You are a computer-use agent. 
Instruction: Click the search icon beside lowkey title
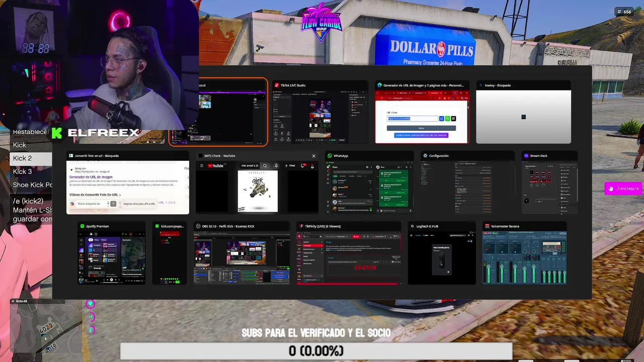pyautogui.click(x=481, y=85)
